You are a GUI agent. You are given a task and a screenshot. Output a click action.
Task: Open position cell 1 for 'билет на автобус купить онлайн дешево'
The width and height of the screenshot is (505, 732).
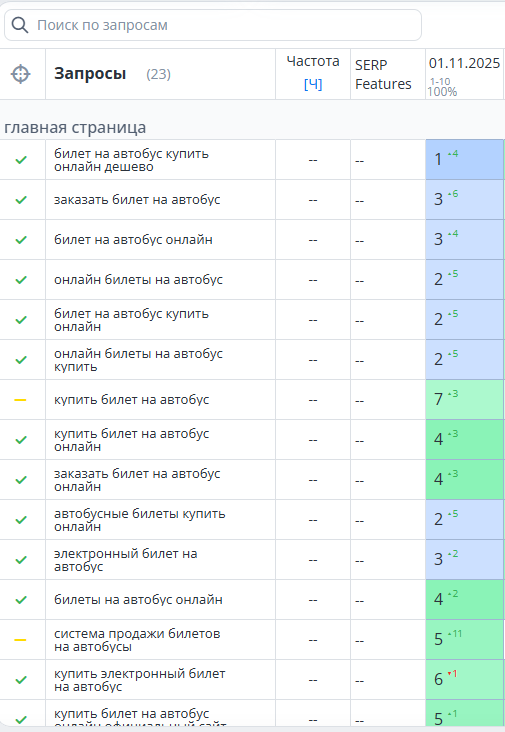pos(464,160)
